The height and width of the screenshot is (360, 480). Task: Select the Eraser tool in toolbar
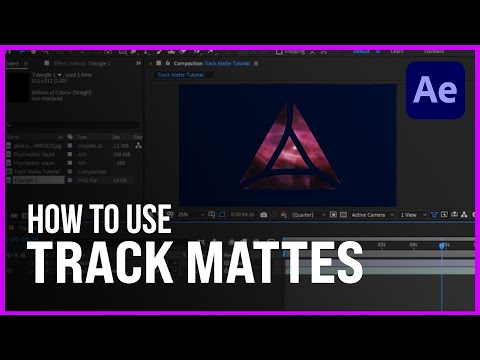point(183,52)
